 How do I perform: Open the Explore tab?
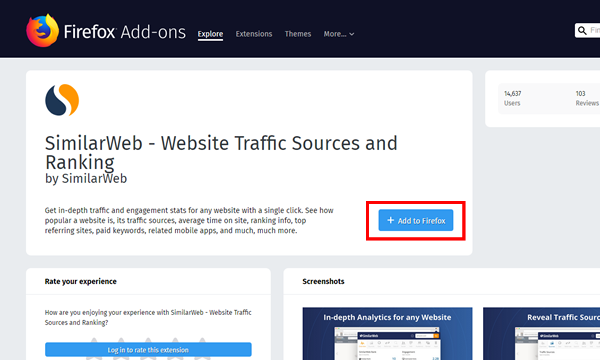210,34
